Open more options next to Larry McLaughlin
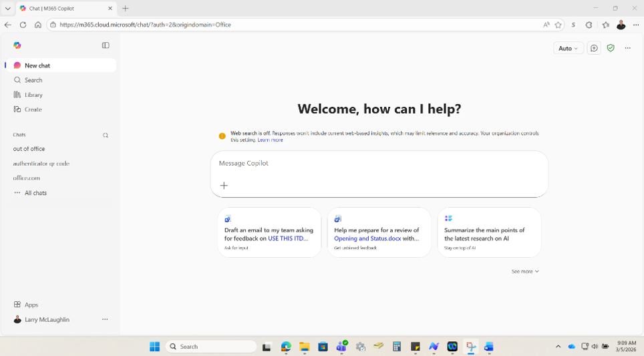The image size is (644, 356). click(x=105, y=319)
